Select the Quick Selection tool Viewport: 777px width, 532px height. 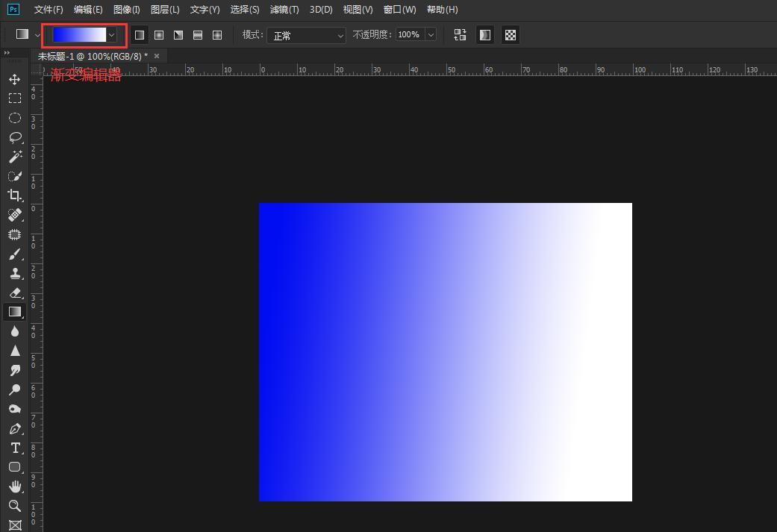pyautogui.click(x=15, y=176)
